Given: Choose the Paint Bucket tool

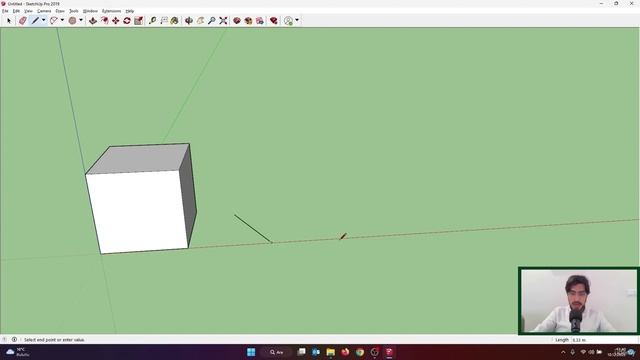Looking at the screenshot, I should click(x=175, y=20).
